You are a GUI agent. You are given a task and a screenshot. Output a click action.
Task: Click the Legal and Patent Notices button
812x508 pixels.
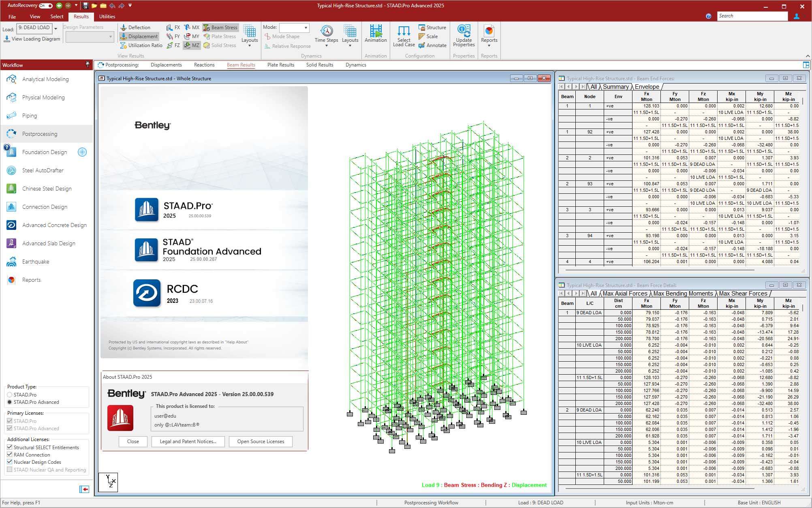click(x=188, y=442)
